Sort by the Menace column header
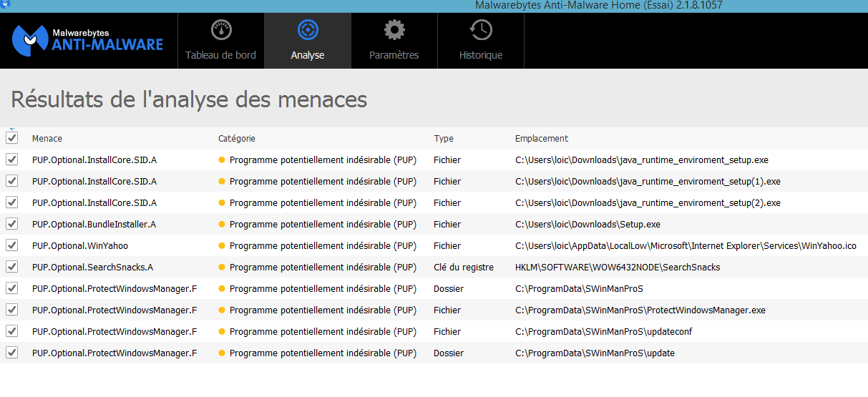 47,139
